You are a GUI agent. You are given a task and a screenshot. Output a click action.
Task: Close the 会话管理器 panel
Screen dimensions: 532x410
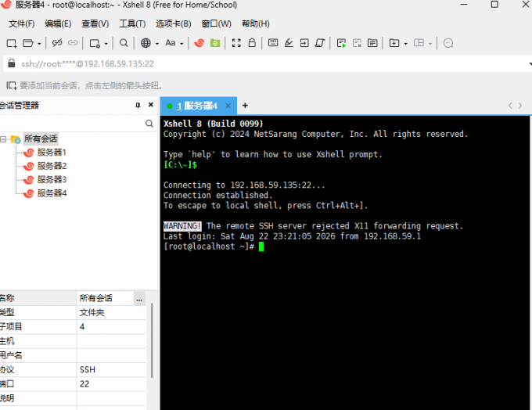[151, 105]
